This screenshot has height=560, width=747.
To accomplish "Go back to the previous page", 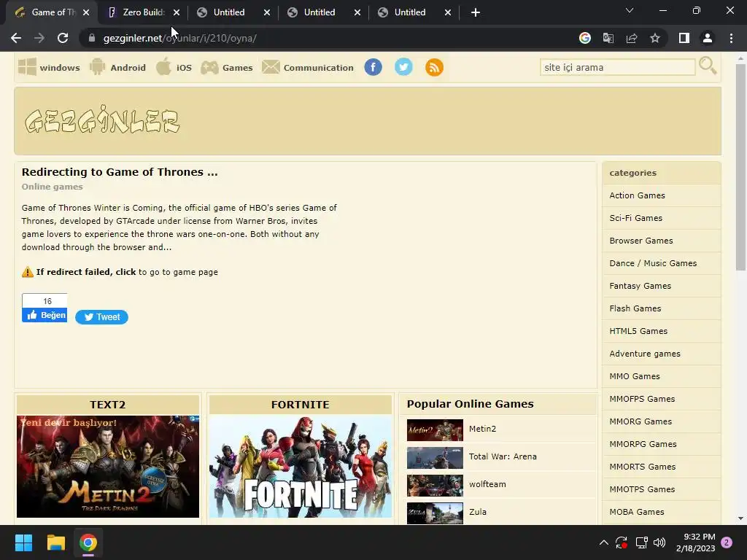I will 16,38.
